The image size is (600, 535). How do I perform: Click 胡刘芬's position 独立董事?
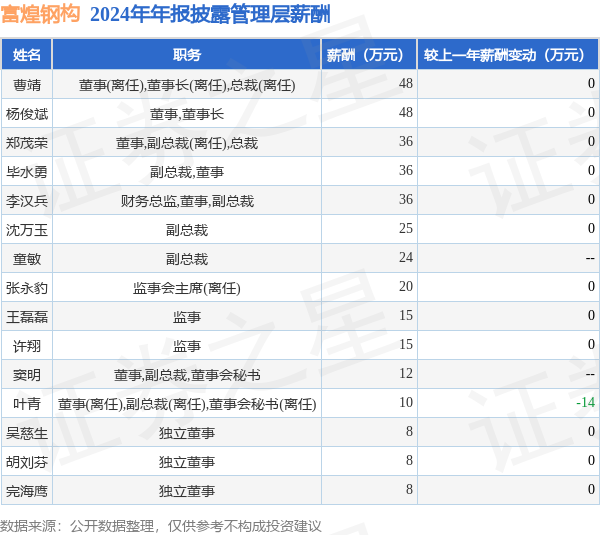coord(187,462)
